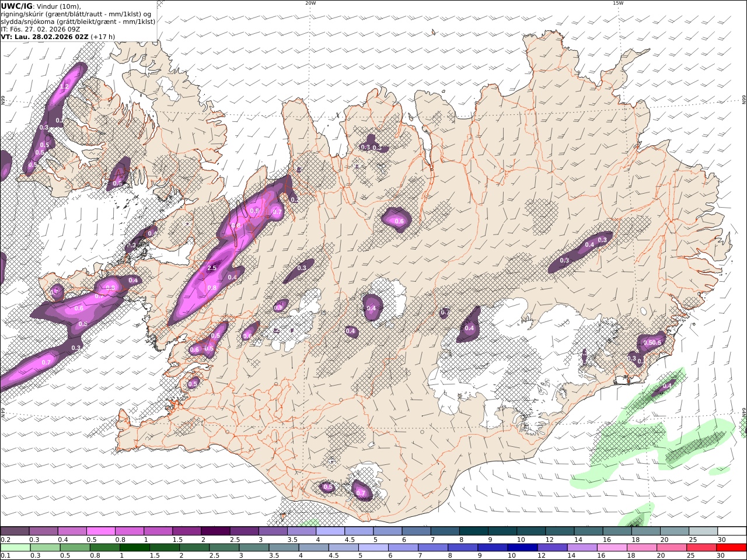Pick the red 30 swatch ending the rain scale
The height and width of the screenshot is (560, 747).
(731, 548)
